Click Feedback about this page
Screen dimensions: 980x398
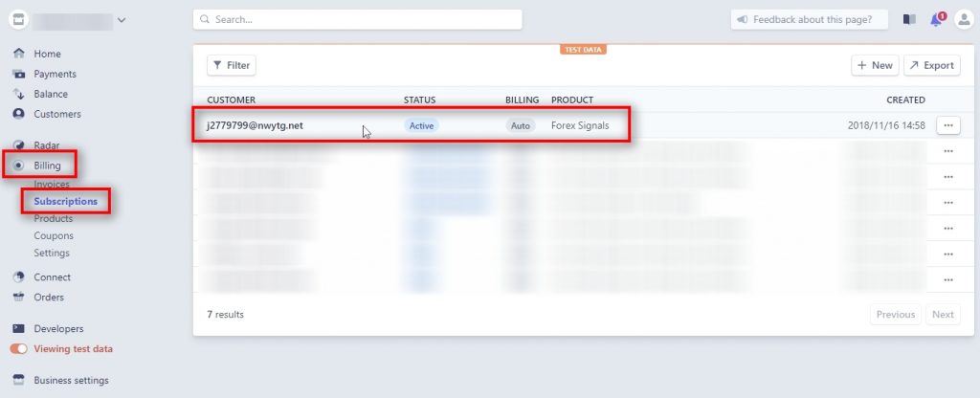810,20
